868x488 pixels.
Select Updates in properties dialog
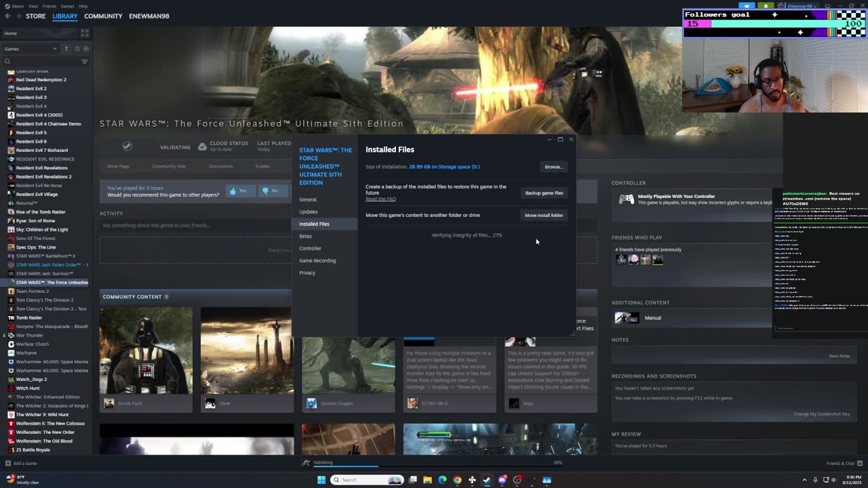coord(309,211)
